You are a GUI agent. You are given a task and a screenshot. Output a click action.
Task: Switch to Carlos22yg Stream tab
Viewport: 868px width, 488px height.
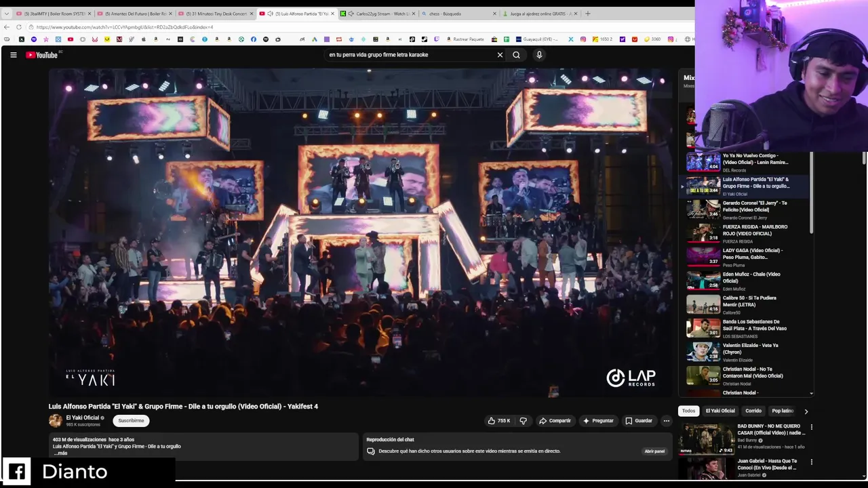click(x=378, y=14)
